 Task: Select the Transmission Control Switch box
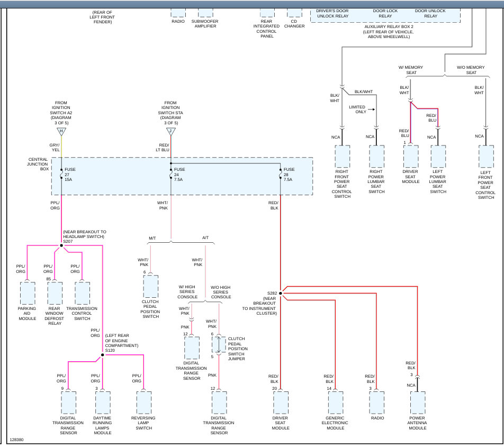coord(82,293)
